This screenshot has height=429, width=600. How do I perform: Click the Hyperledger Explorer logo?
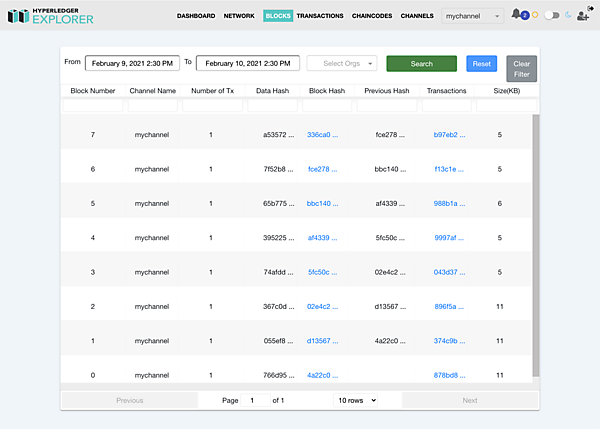(50, 16)
